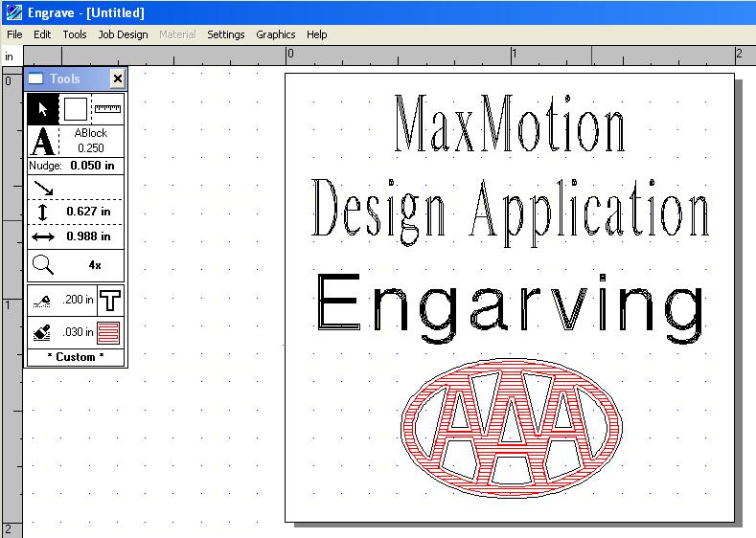Viewport: 756px width, 538px height.
Task: Change the 4x zoom level
Action: (x=95, y=265)
